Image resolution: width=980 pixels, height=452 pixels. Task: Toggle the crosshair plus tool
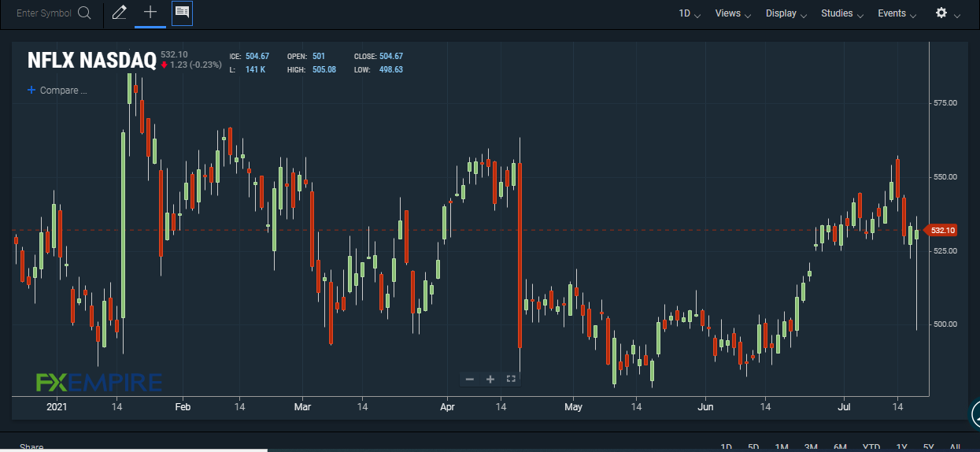click(150, 13)
